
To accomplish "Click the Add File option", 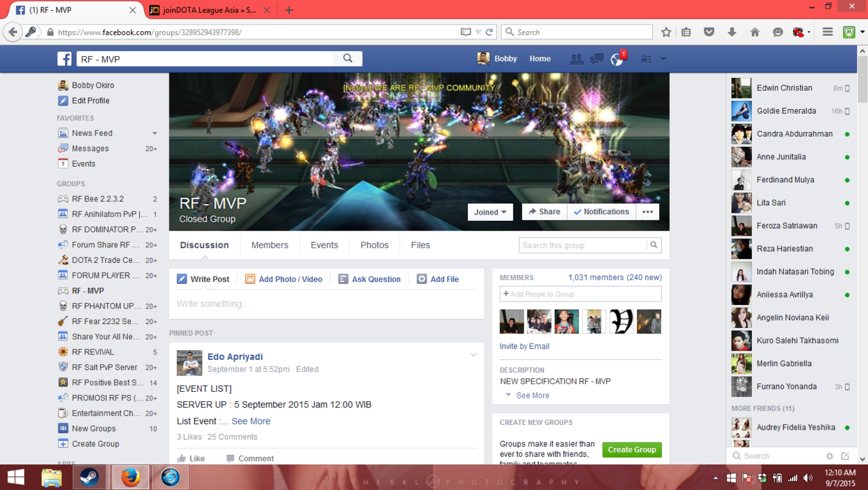I will [x=437, y=279].
